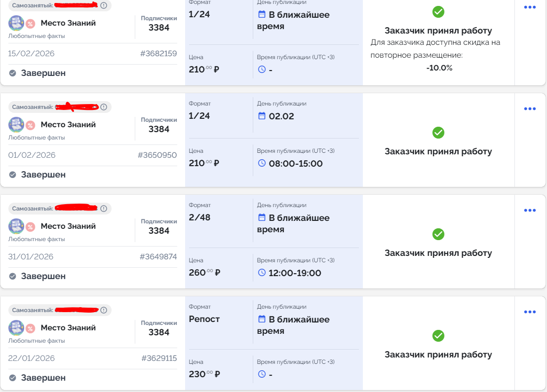Click info icon beside self-employed label in order #3650950

[104, 107]
